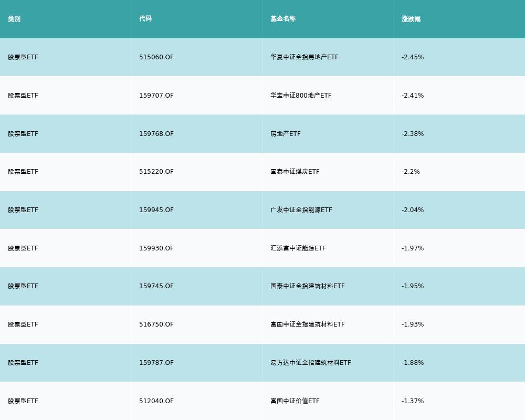The image size is (525, 420).
Task: Click the -2.38% change value
Action: (x=413, y=134)
